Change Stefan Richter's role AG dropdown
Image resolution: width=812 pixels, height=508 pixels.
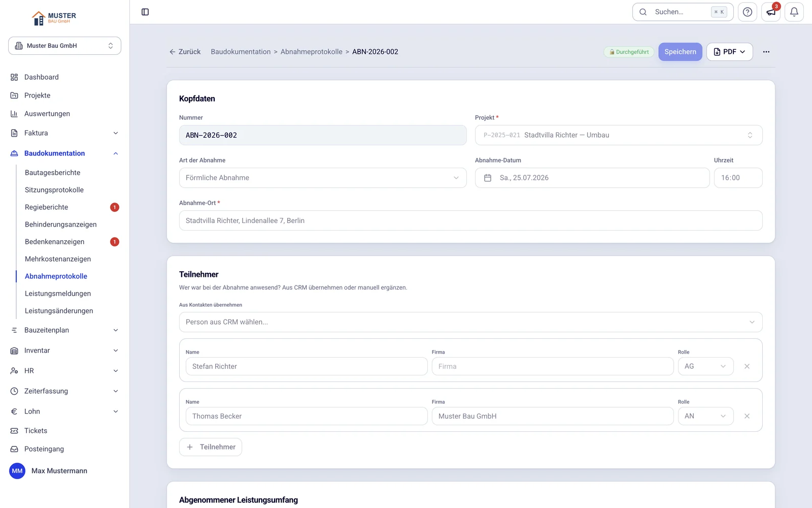point(705,366)
